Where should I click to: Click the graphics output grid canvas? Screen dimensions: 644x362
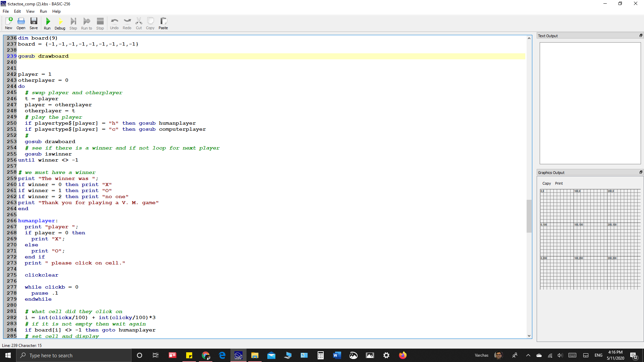pyautogui.click(x=590, y=239)
